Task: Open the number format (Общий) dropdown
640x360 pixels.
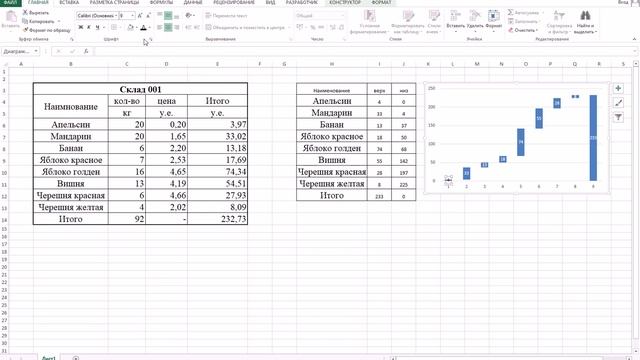Action: [x=342, y=16]
